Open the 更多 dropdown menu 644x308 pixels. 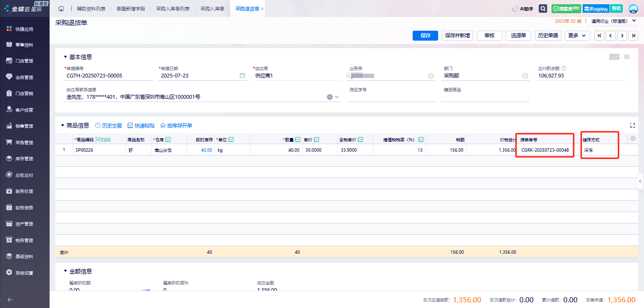(x=578, y=35)
